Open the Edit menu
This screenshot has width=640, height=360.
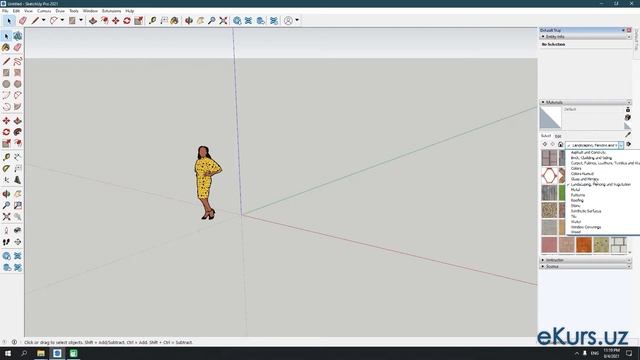tap(16, 11)
